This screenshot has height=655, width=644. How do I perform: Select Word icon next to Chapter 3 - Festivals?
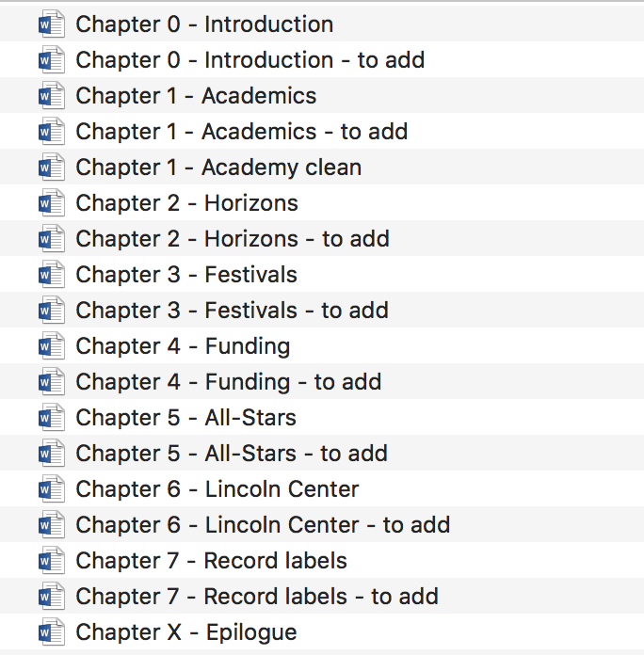(x=52, y=275)
